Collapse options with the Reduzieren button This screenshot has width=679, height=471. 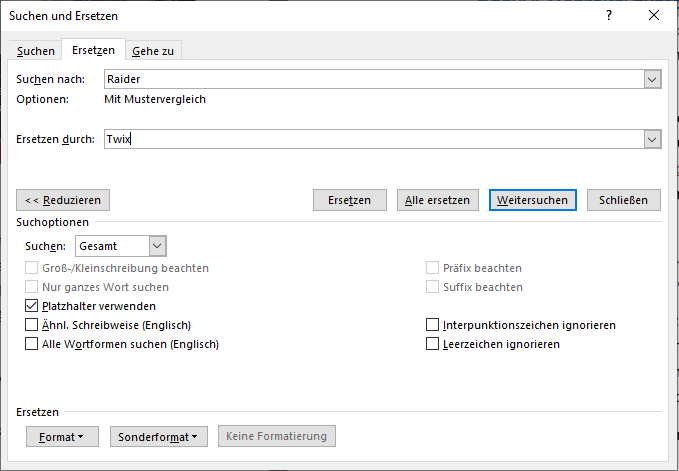point(63,200)
